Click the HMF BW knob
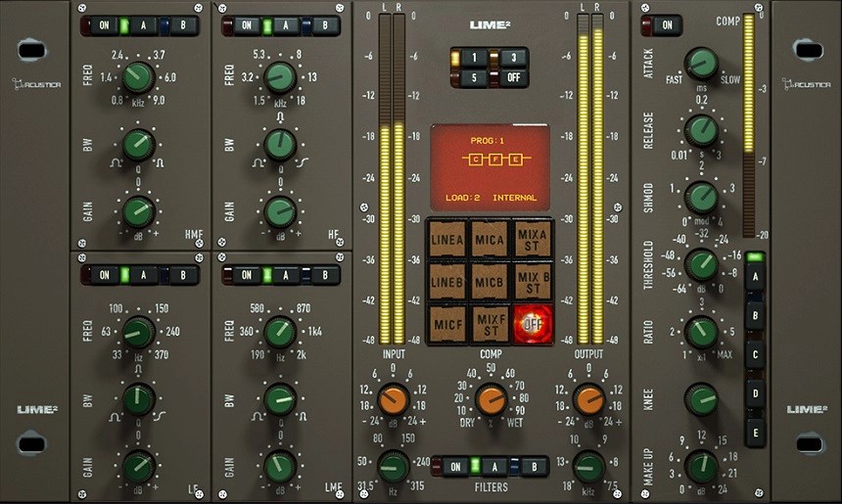Screen dimensions: 842x504 pyautogui.click(x=139, y=146)
